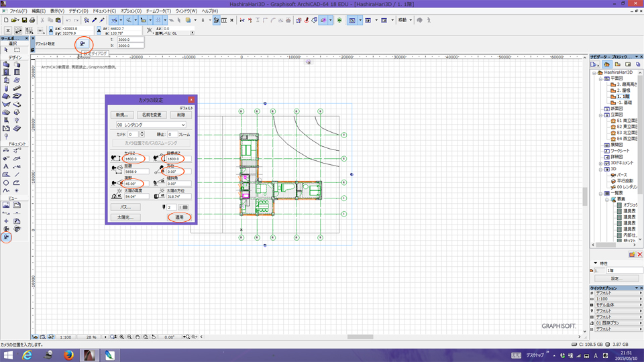Click the green circle icon in toolbar
This screenshot has width=644, height=362.
click(339, 20)
